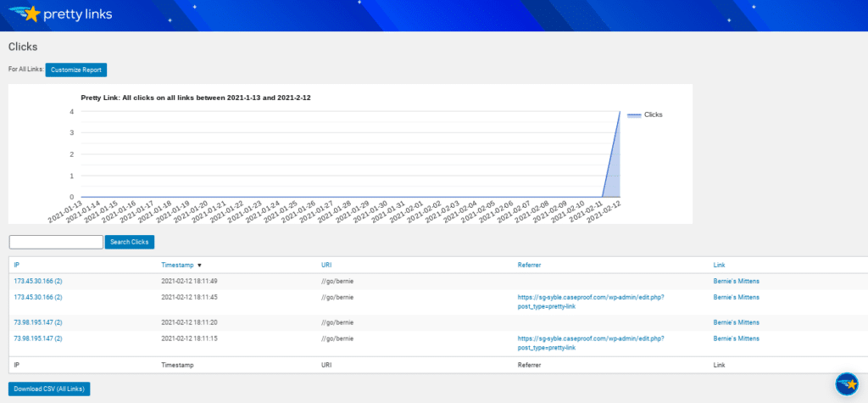Open the floating Pretty Links badge icon
This screenshot has width=868, height=403.
point(846,384)
